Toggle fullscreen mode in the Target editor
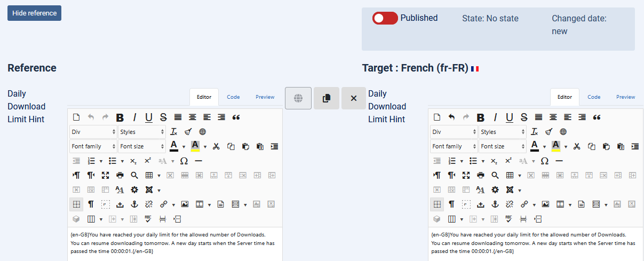Viewport: 644px width, 261px height. tap(466, 175)
